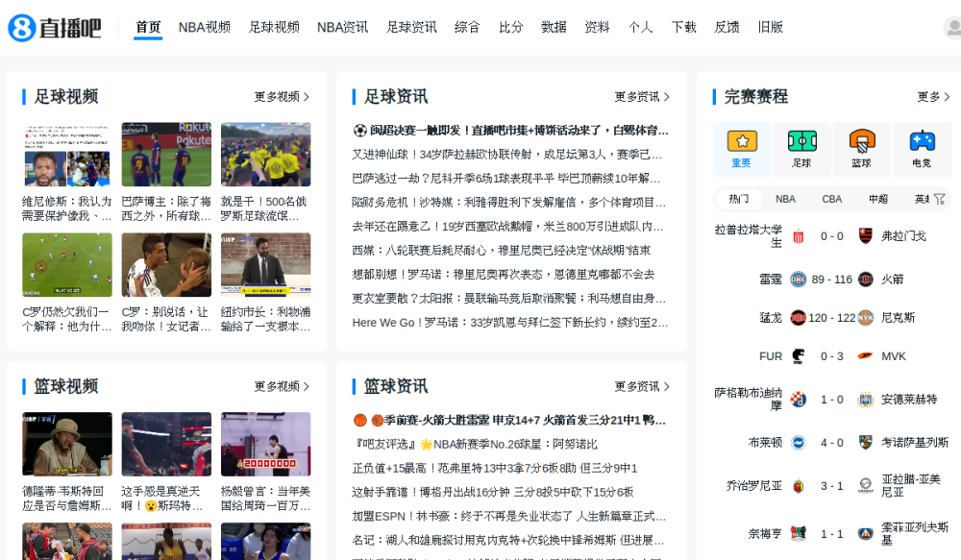Open the 首页 nav tab

coord(148,27)
